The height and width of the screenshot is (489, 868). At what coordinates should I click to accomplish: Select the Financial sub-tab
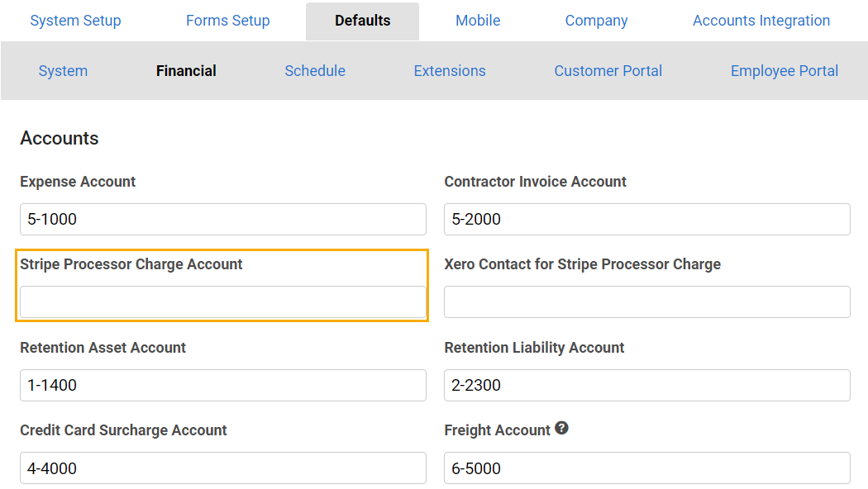point(186,71)
